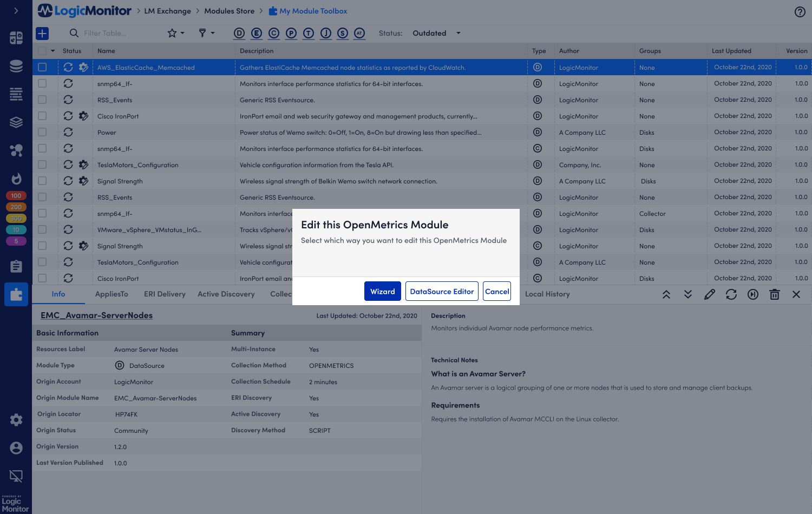Filter by EventSource (E) type icon
This screenshot has width=812, height=514.
257,34
